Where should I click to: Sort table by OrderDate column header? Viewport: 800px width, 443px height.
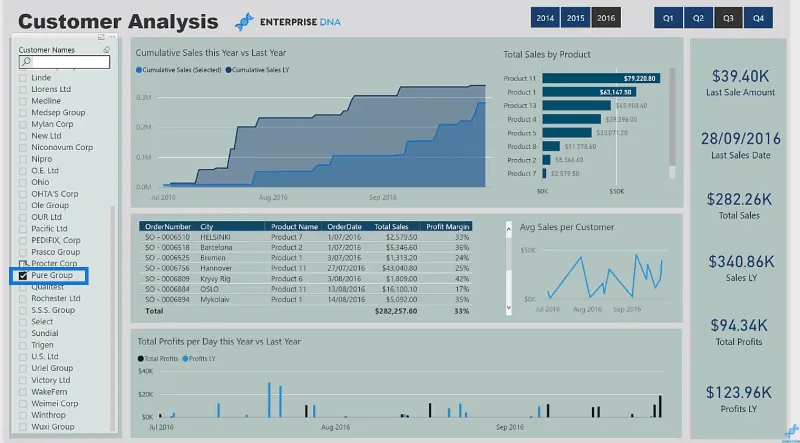[344, 227]
